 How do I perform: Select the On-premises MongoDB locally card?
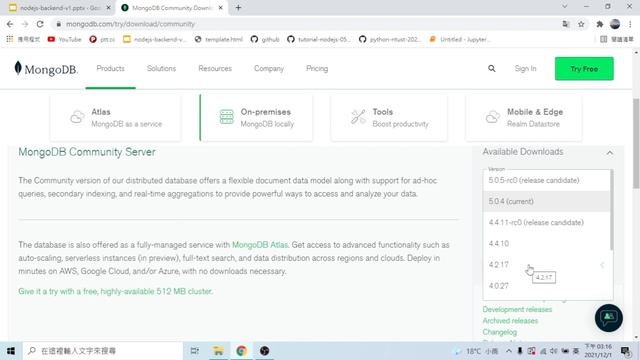[x=256, y=118]
